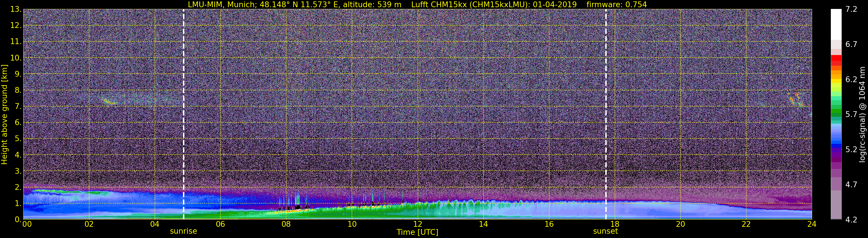The image size is (868, 238).
Task: Click the '5.7' colorbar tick label
Action: pyautogui.click(x=851, y=114)
